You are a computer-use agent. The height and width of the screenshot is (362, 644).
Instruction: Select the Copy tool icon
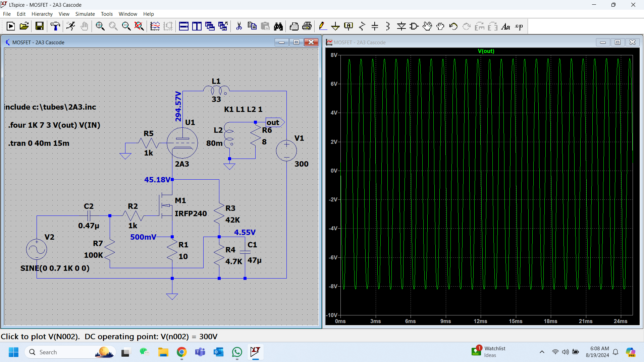252,26
